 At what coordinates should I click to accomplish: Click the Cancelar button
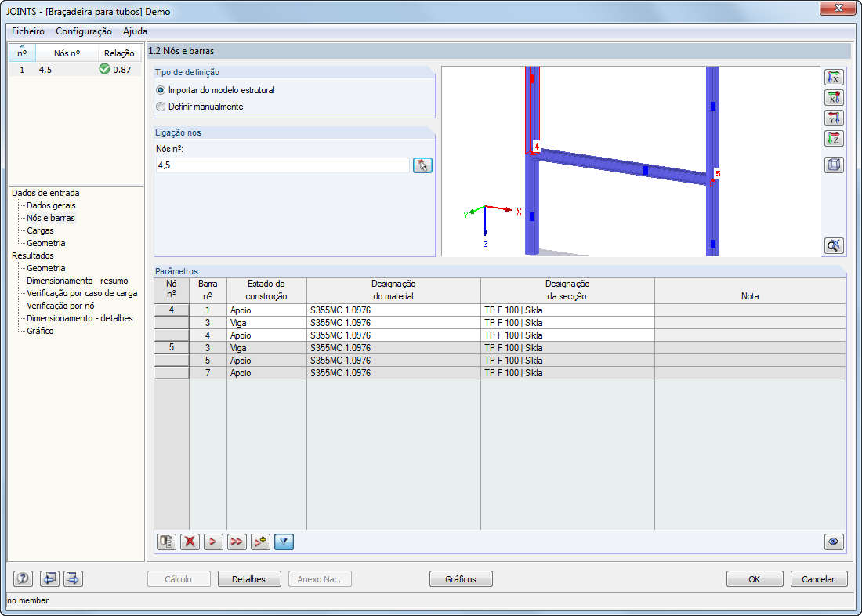(819, 578)
